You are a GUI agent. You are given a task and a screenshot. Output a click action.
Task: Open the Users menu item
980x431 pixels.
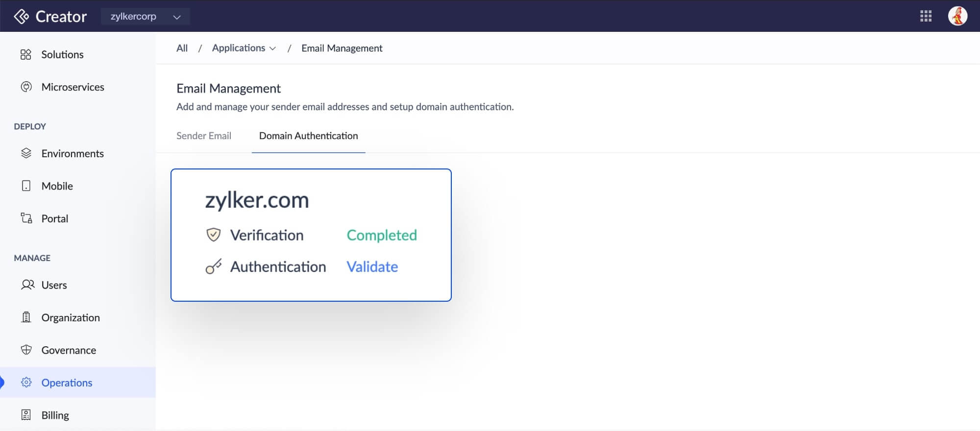click(x=54, y=285)
